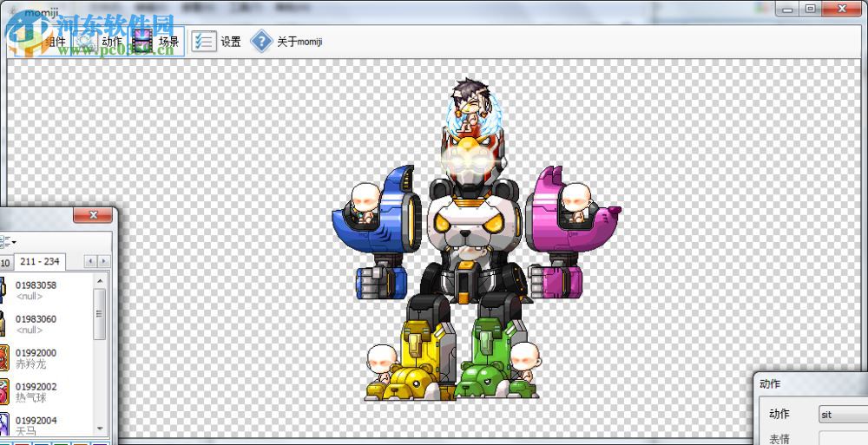Close the item list panel
The image size is (868, 445).
pyautogui.click(x=93, y=215)
